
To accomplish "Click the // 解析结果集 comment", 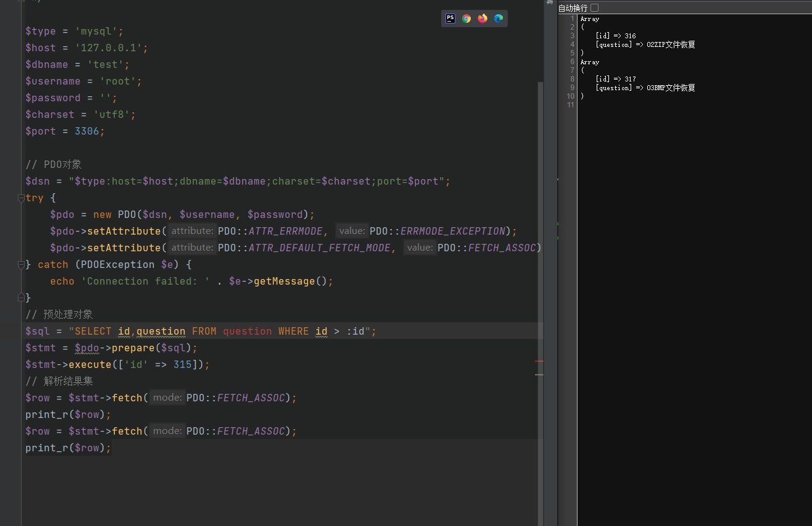I will pos(59,381).
